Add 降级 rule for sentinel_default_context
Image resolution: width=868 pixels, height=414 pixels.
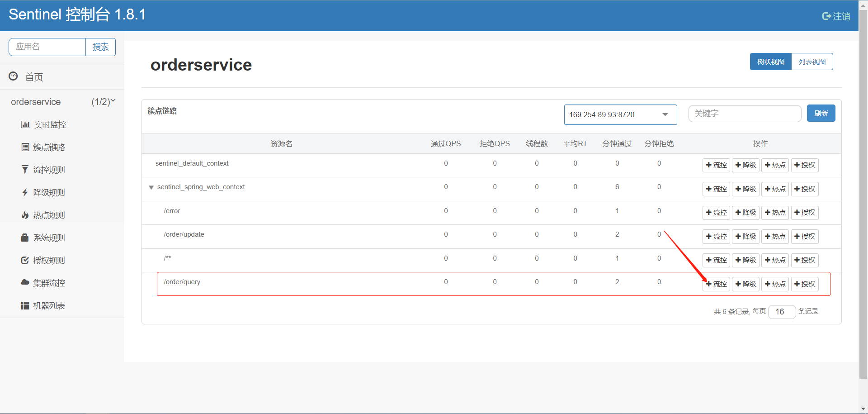coord(746,165)
